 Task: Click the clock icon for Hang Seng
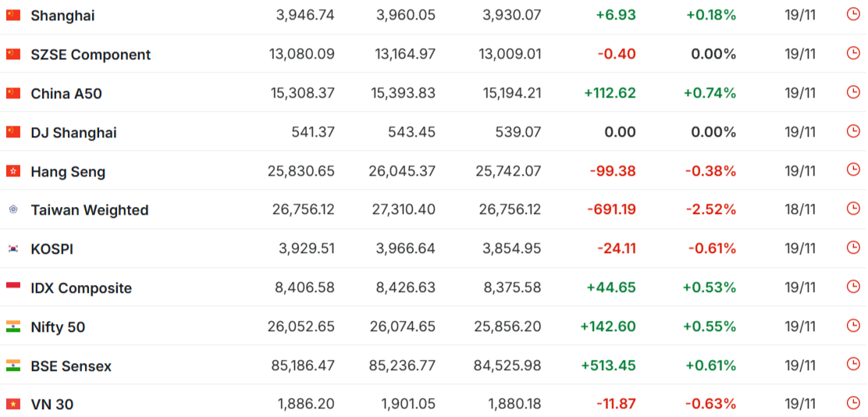853,170
